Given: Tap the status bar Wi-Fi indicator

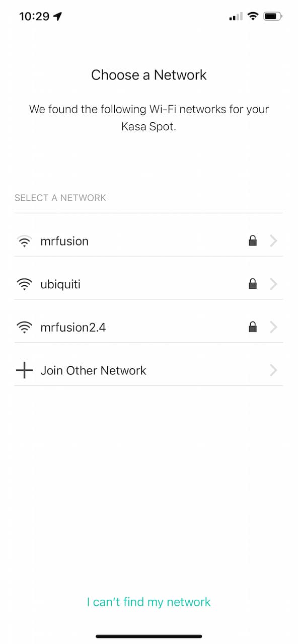Looking at the screenshot, I should coord(253,16).
